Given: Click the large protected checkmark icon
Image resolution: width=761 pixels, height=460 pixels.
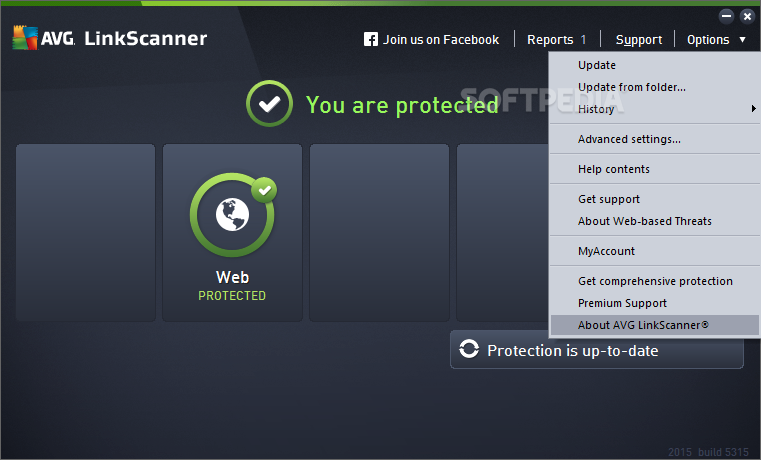Looking at the screenshot, I should (269, 103).
